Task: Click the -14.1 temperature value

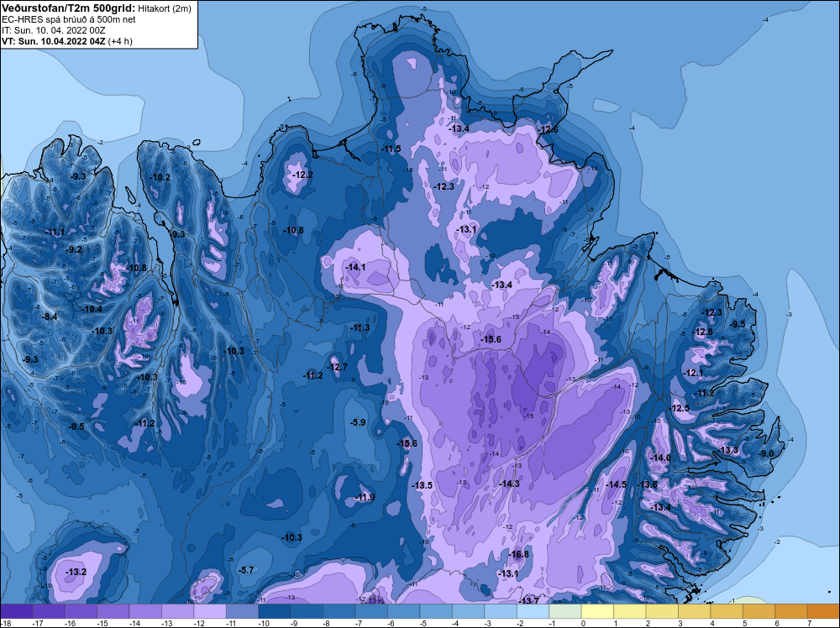Action: coord(355,267)
